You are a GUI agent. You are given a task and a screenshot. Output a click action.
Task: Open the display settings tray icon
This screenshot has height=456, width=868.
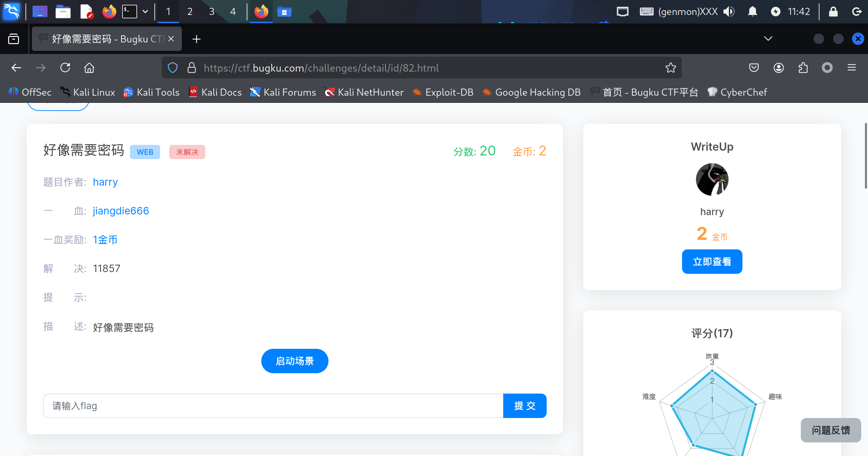pos(623,12)
